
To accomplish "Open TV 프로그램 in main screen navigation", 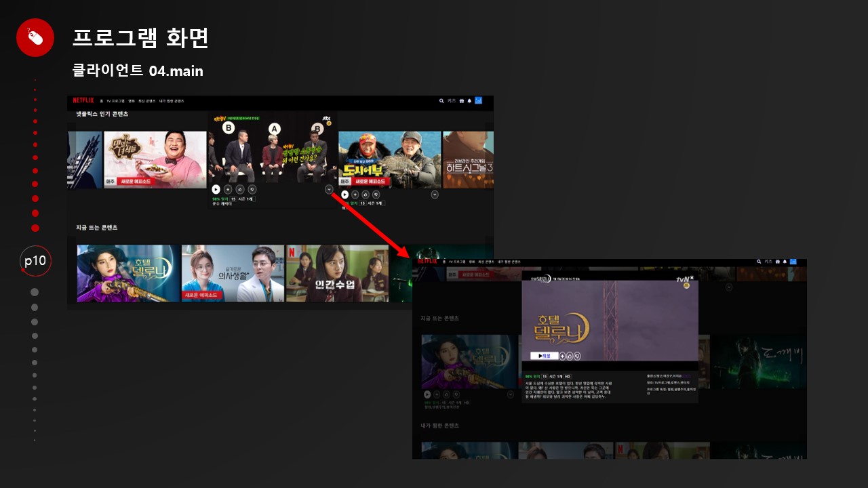I will (116, 101).
